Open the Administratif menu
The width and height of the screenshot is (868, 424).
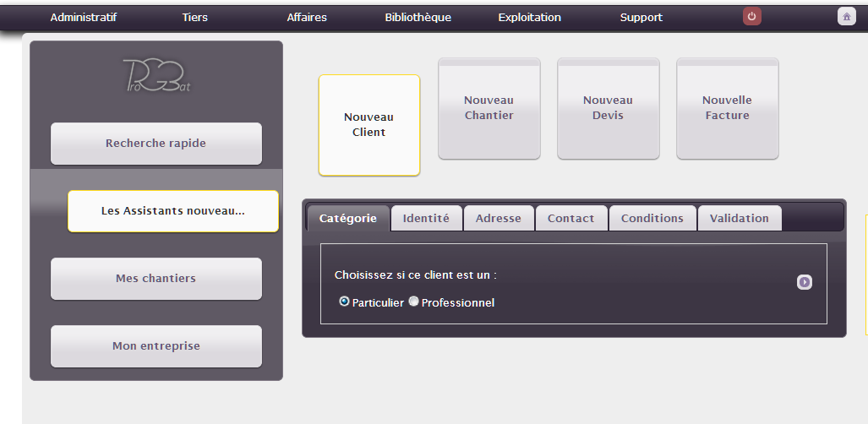(x=84, y=18)
